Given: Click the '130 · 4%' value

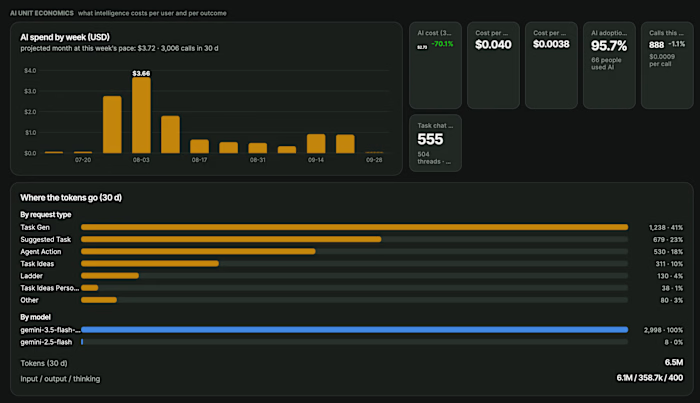Looking at the screenshot, I should (670, 276).
